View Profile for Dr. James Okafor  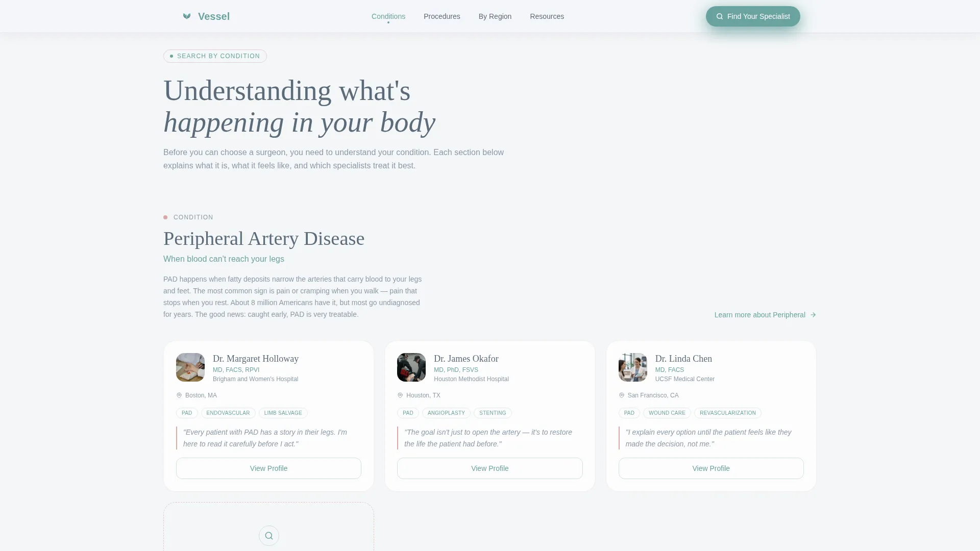coord(490,468)
